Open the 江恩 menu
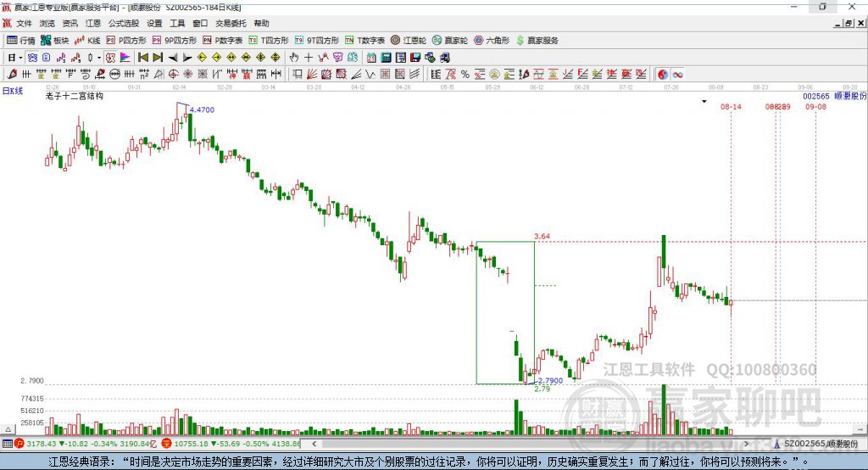868x470 pixels. pos(93,23)
